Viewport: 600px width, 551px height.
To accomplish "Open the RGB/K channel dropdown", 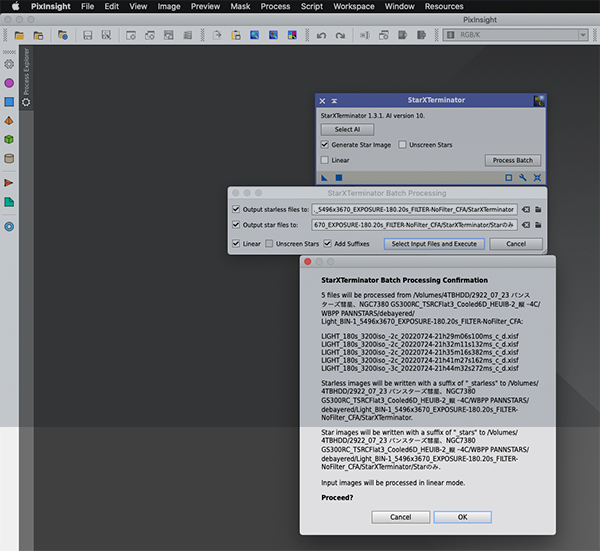I will (515, 35).
